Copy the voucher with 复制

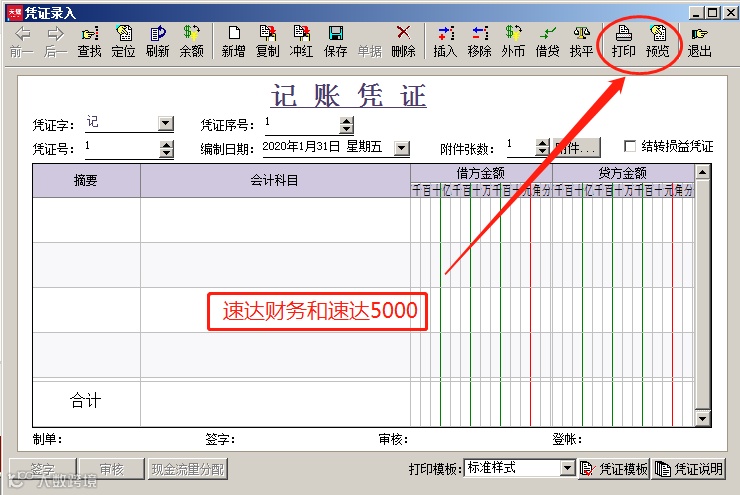tap(268, 42)
